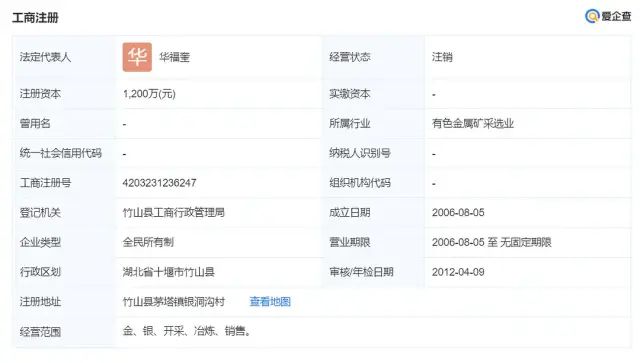This screenshot has height=363, width=640.
Task: Select registration authority 竹山县工商行政管理局
Action: pyautogui.click(x=174, y=213)
